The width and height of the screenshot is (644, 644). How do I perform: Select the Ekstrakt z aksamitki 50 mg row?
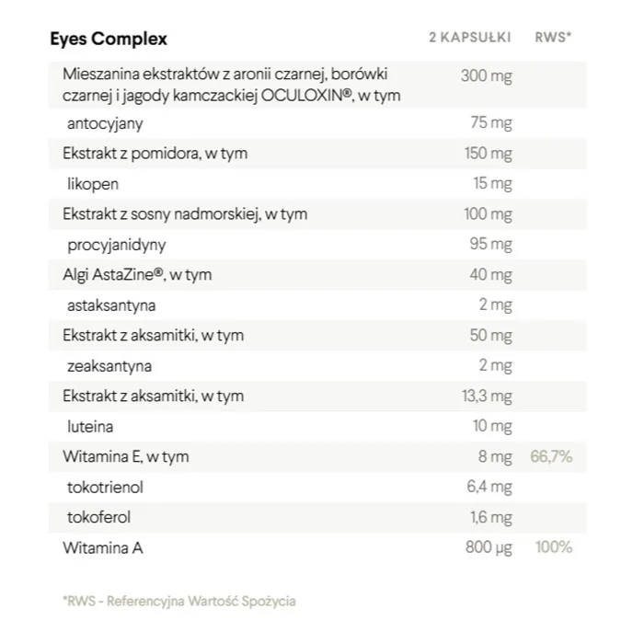coord(317,336)
